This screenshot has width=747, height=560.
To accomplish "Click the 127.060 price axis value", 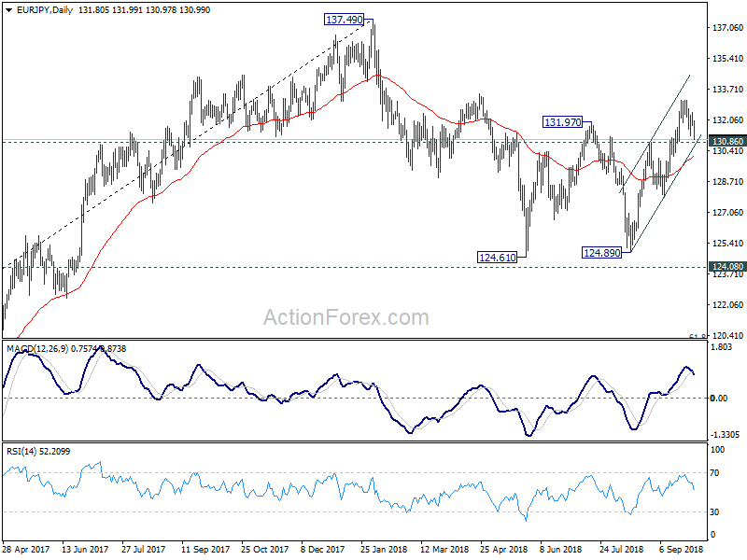I will pos(727,213).
